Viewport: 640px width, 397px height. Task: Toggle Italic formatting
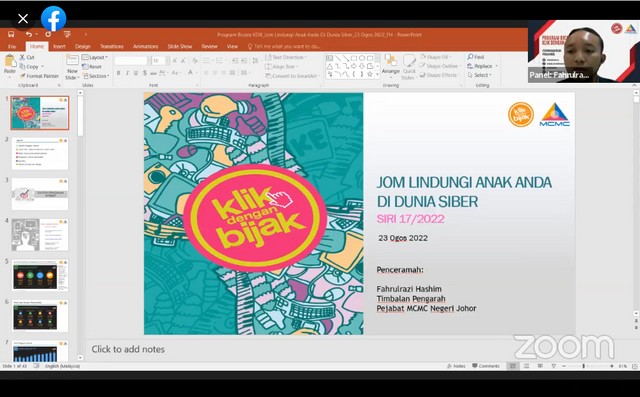[127, 73]
